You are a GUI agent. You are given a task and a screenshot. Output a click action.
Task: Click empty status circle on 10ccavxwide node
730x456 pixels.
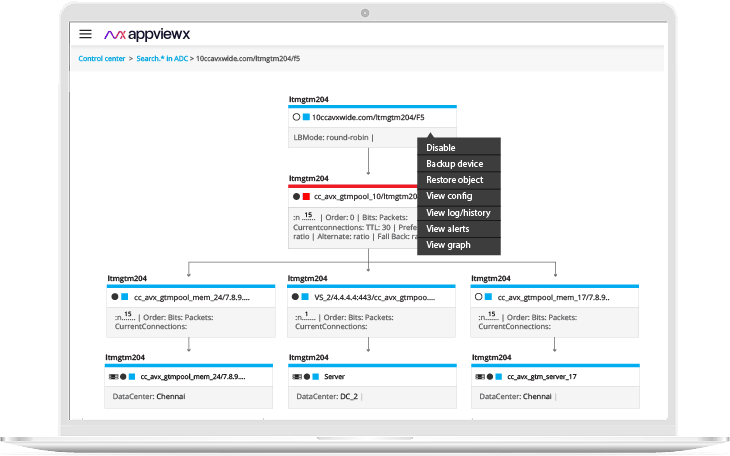tap(296, 117)
